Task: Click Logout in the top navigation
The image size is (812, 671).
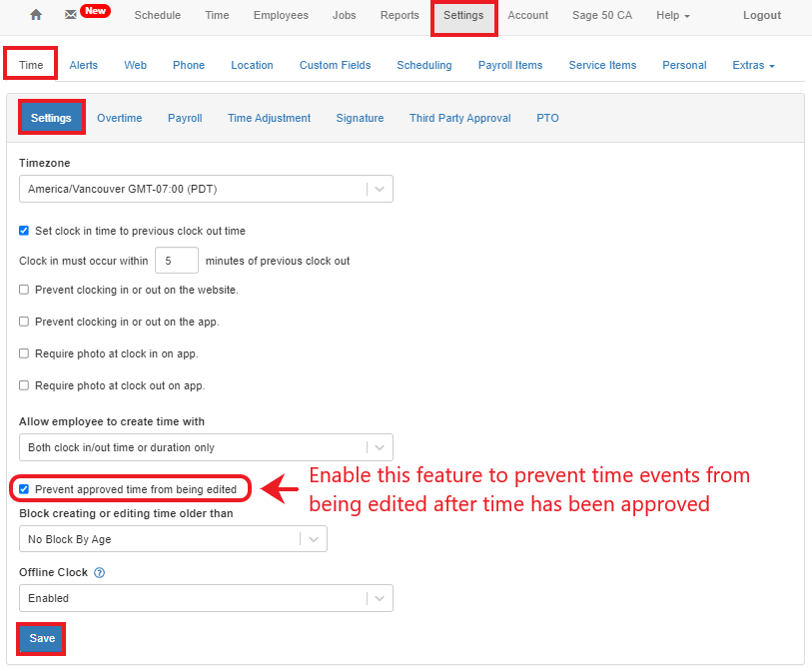Action: pos(762,15)
